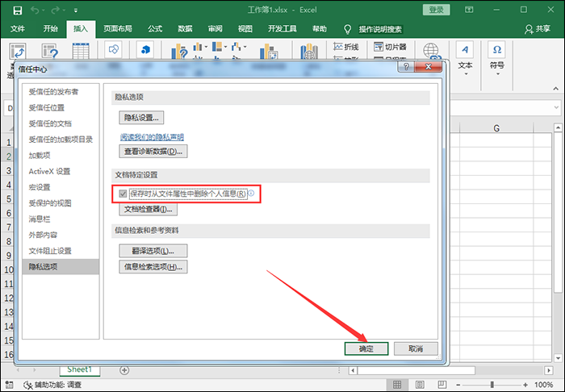Click the lightbulb search icon
Screen dimensions: 565x392
(x=347, y=29)
